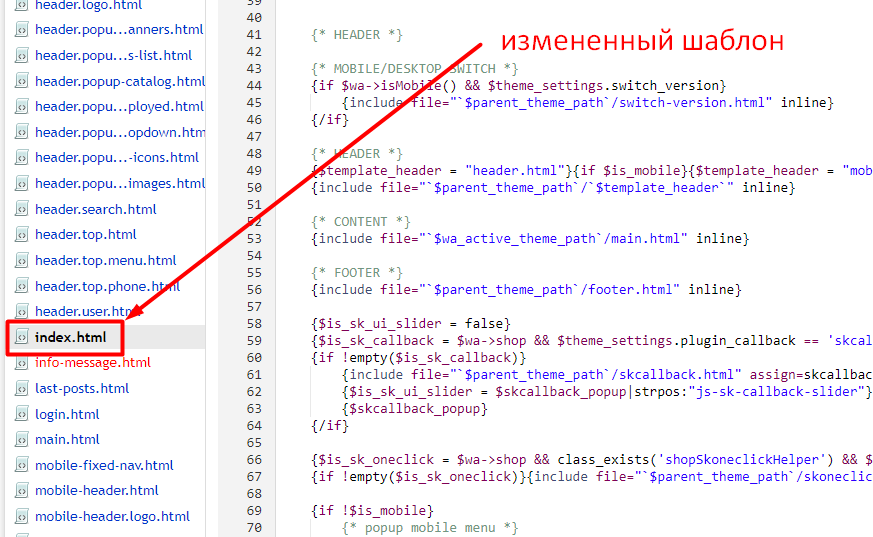Click line number 53 in the gutter

252,238
